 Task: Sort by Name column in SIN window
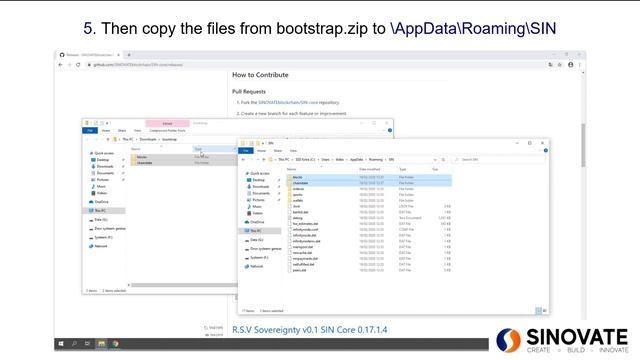coord(291,169)
